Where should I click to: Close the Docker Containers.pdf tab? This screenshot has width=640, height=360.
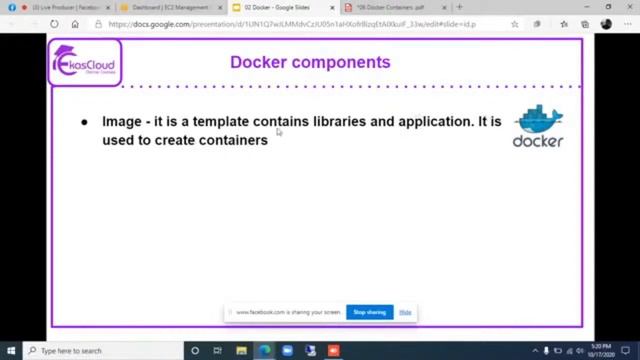(444, 7)
